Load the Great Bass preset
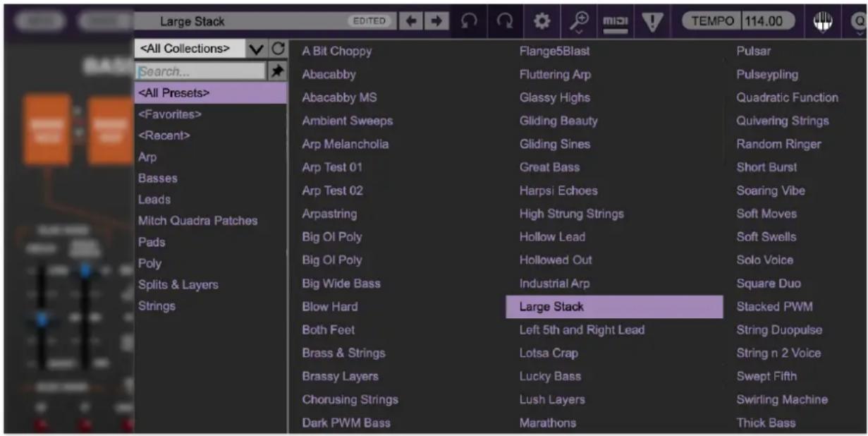 pyautogui.click(x=549, y=167)
